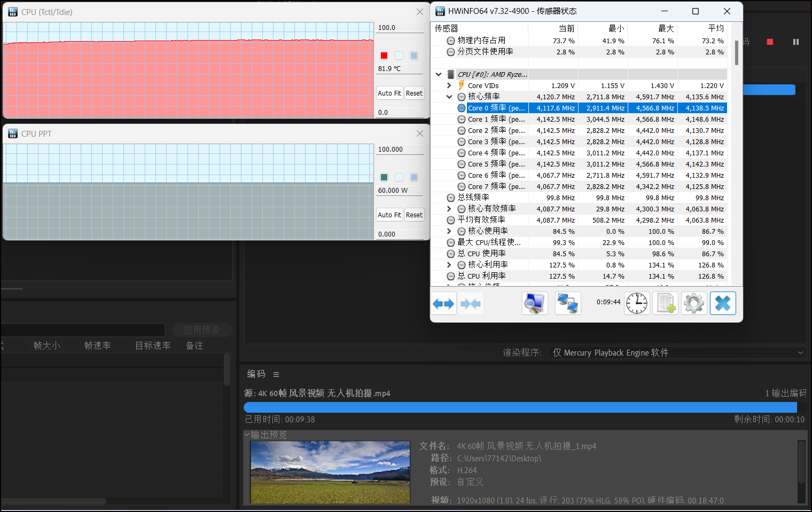Click the output preview landscape thumbnail
The width and height of the screenshot is (812, 512).
(x=330, y=472)
